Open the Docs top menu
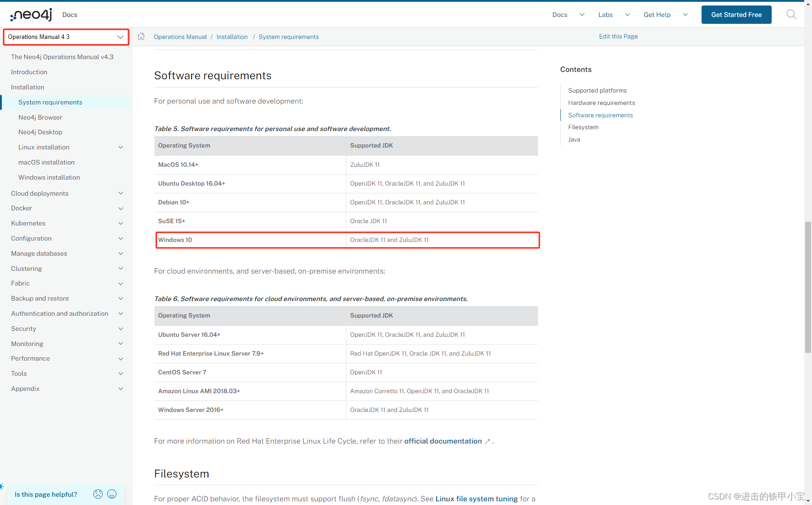812x505 pixels. click(x=560, y=15)
